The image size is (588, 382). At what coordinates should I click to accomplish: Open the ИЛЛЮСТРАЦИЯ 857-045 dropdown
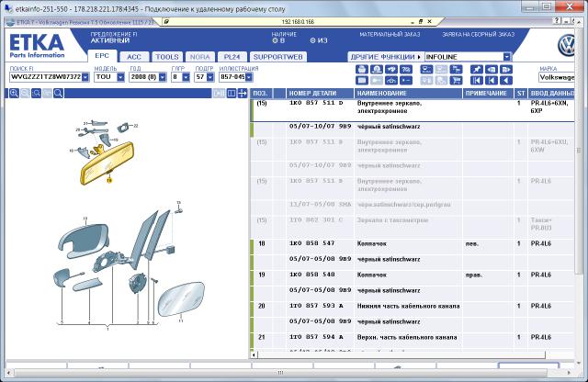tap(249, 77)
